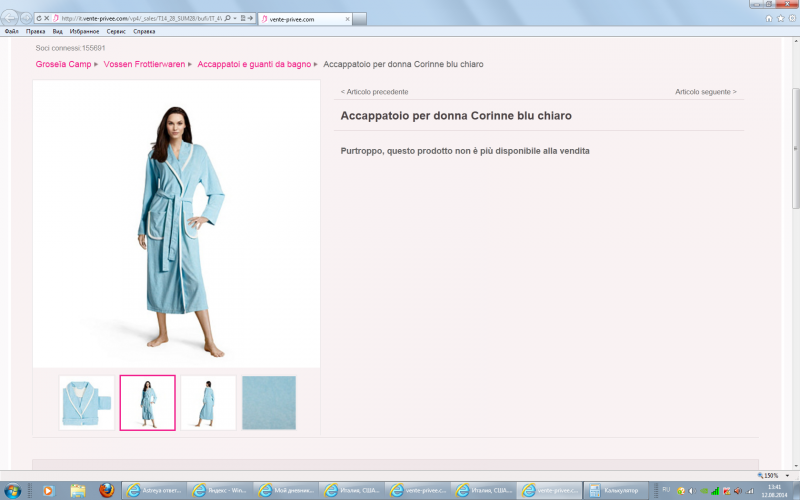The image size is (800, 500).
Task: Click the vertical page scrollbar
Action: click(x=795, y=148)
